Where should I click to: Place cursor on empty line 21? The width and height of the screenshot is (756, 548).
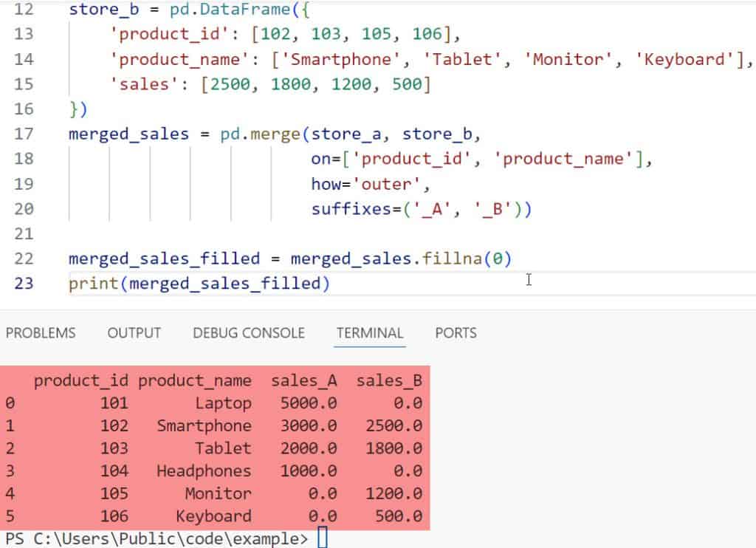(221, 234)
